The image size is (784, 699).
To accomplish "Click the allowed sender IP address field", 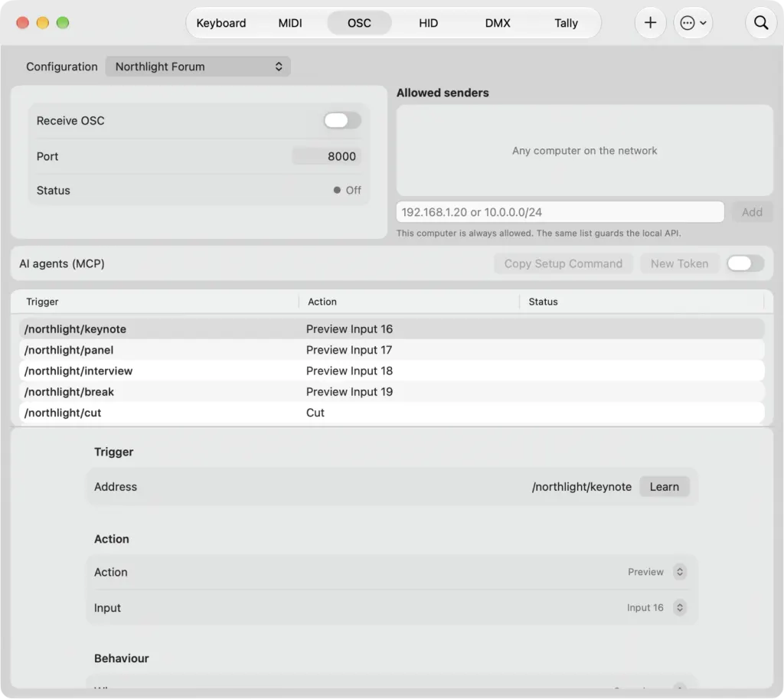I will coord(560,212).
